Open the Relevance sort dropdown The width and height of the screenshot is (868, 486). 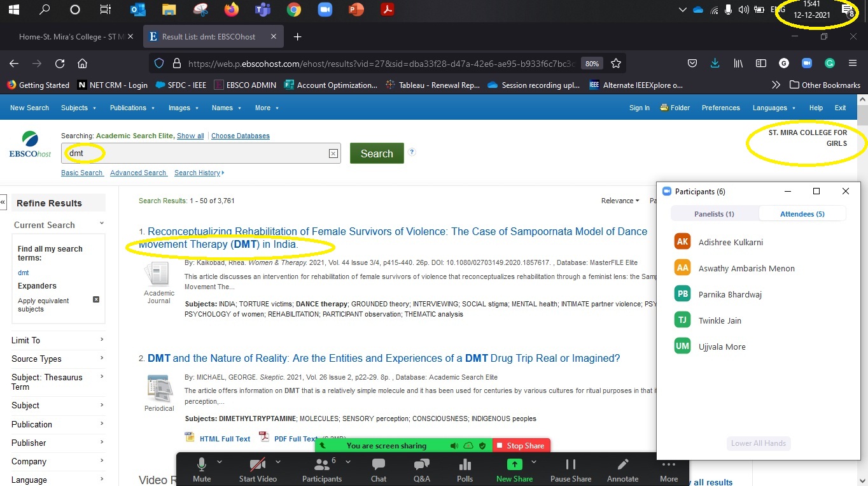click(620, 201)
